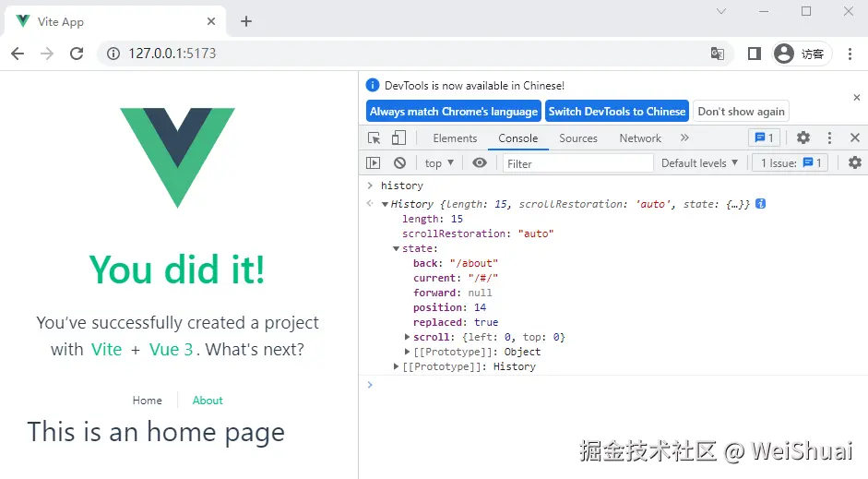Open the Network tab
The height and width of the screenshot is (479, 868).
(640, 138)
